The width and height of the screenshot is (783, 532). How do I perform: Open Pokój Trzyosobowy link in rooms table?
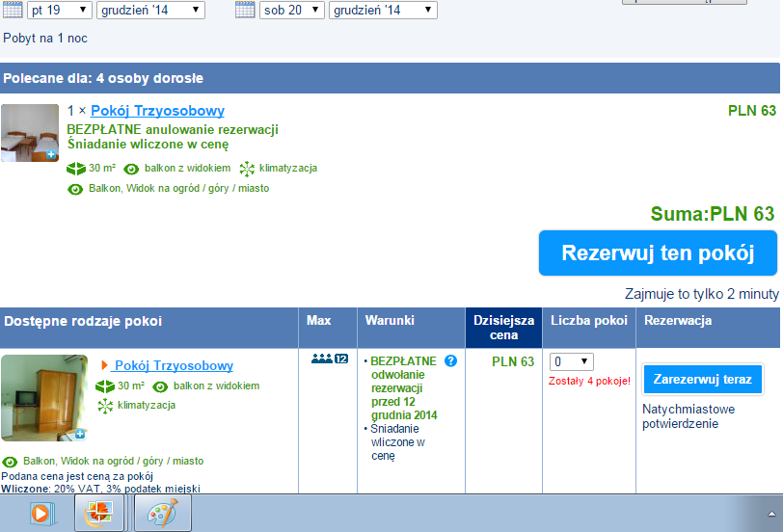click(174, 366)
